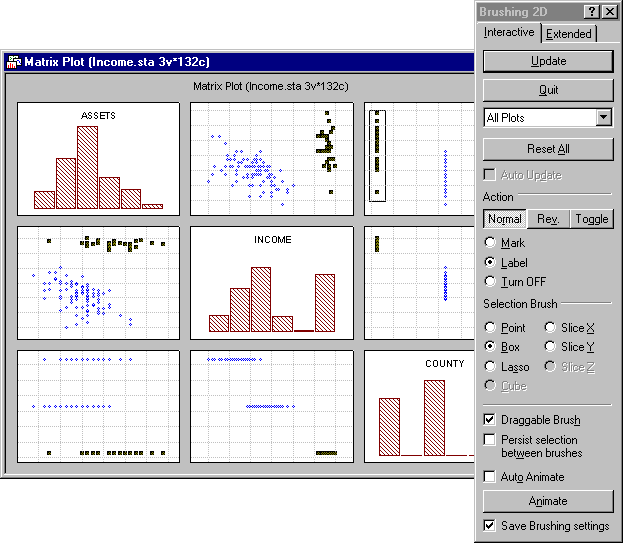The height and width of the screenshot is (543, 623).
Task: Click the INCOME histogram plot
Action: (x=272, y=283)
